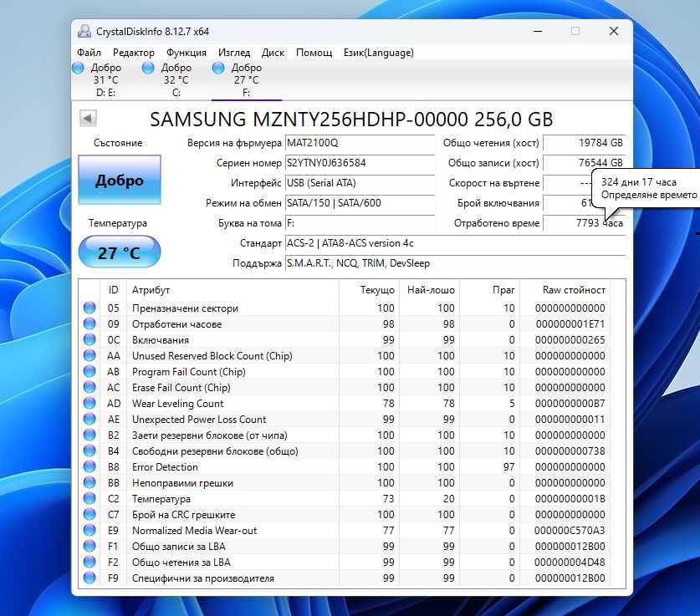Viewport: 700px width, 616px height.
Task: Open the Диск menu
Action: click(x=273, y=53)
